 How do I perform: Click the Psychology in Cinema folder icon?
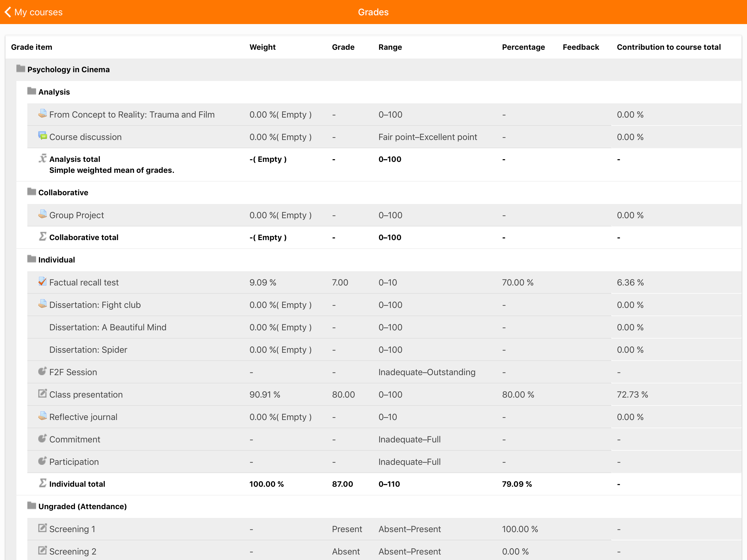[x=21, y=69]
